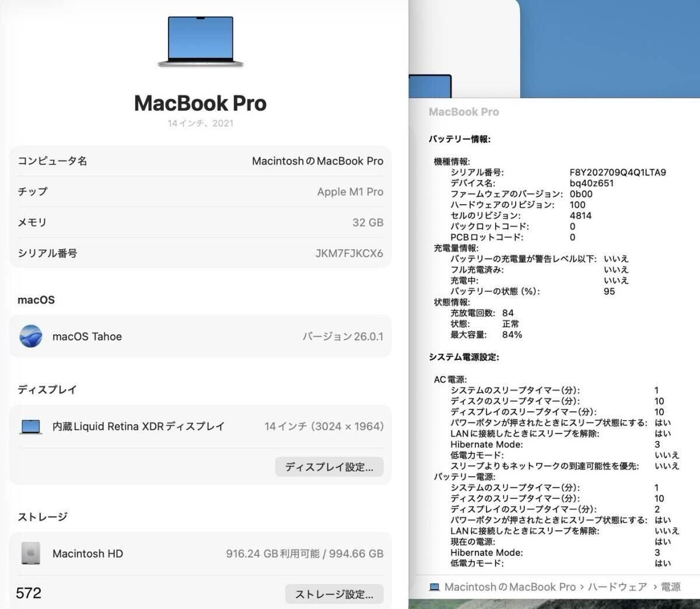Click the laptop icon in the path bar

click(435, 587)
